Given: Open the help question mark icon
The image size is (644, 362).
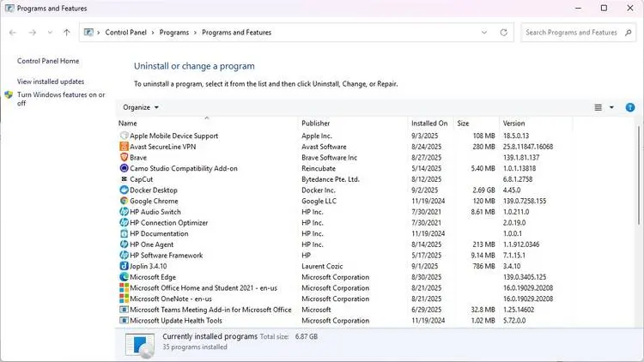Looking at the screenshot, I should pyautogui.click(x=630, y=107).
